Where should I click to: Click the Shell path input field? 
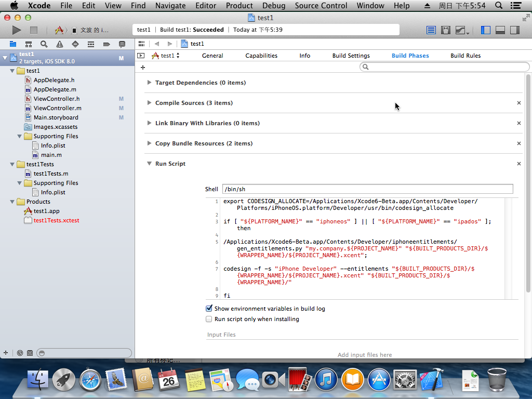coord(367,189)
